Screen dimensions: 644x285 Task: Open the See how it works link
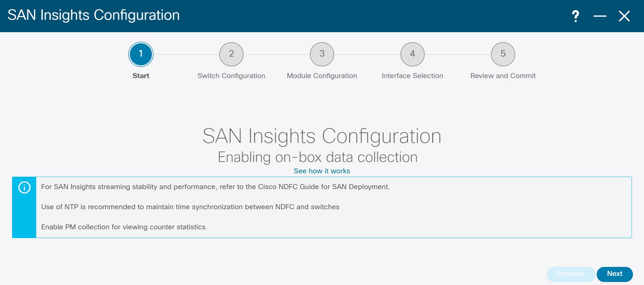[x=322, y=171]
